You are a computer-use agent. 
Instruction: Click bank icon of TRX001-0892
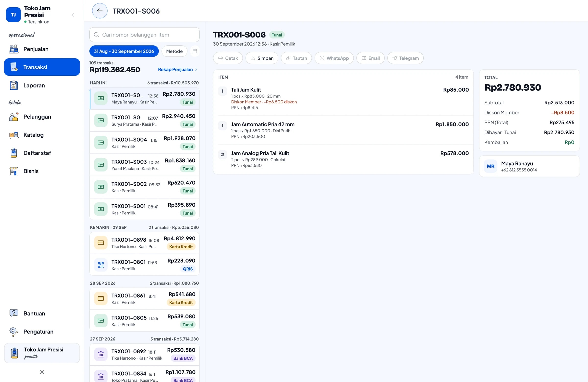click(101, 355)
